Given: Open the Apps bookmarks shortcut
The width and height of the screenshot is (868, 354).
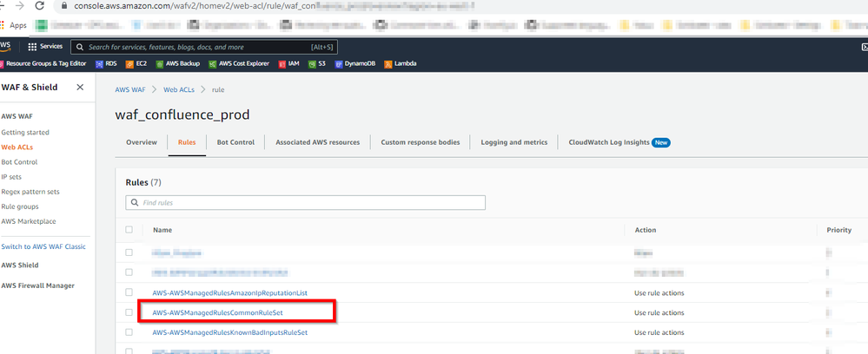Looking at the screenshot, I should click(15, 25).
